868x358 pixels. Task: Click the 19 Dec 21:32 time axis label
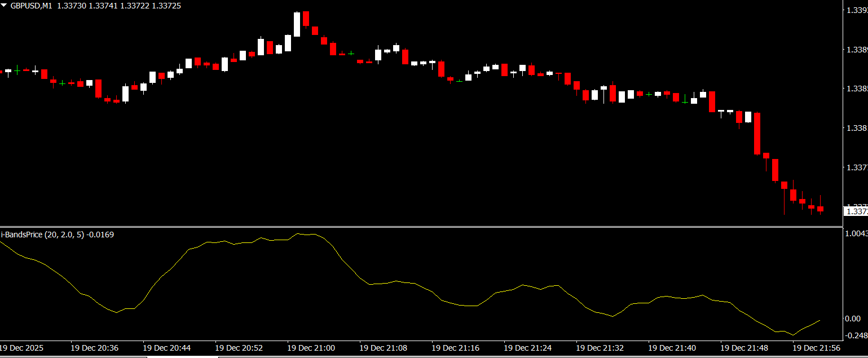(600, 348)
